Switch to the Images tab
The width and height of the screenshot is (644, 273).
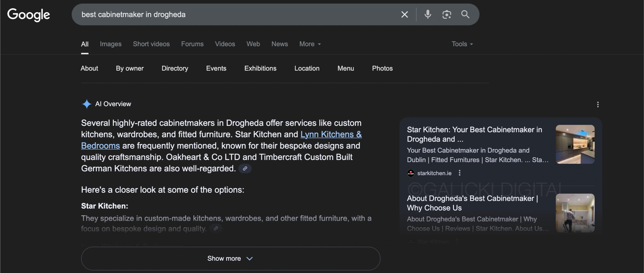coord(111,44)
